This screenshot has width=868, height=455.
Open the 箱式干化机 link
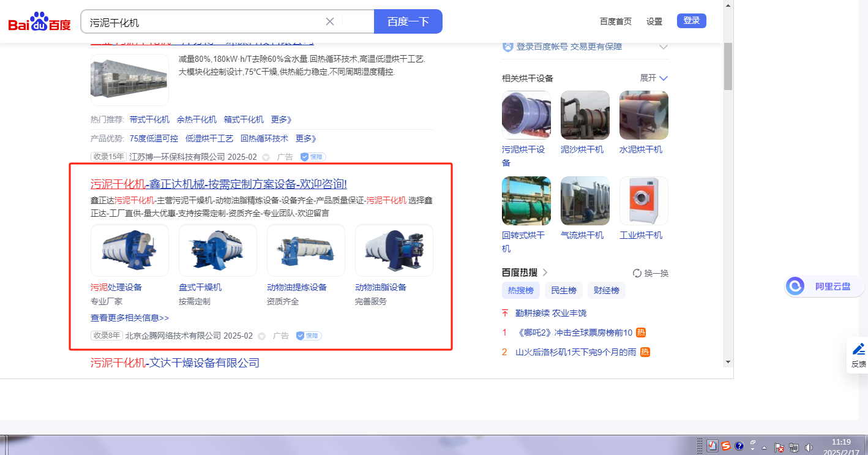(x=244, y=119)
